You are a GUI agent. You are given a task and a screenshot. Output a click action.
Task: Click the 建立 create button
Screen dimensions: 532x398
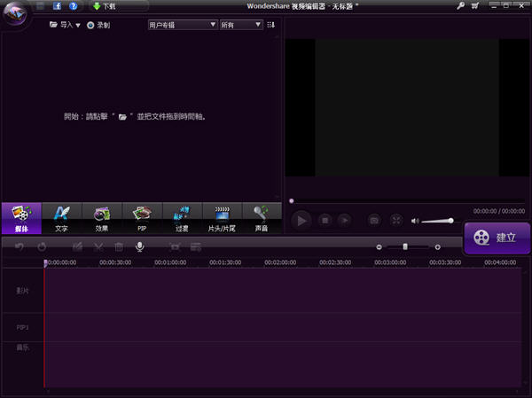497,238
